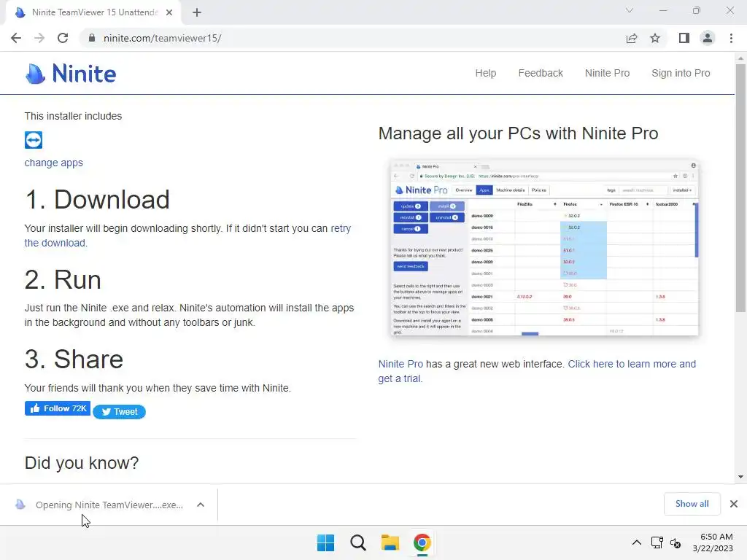The width and height of the screenshot is (747, 560).
Task: Expand download item options chevron
Action: tap(201, 505)
